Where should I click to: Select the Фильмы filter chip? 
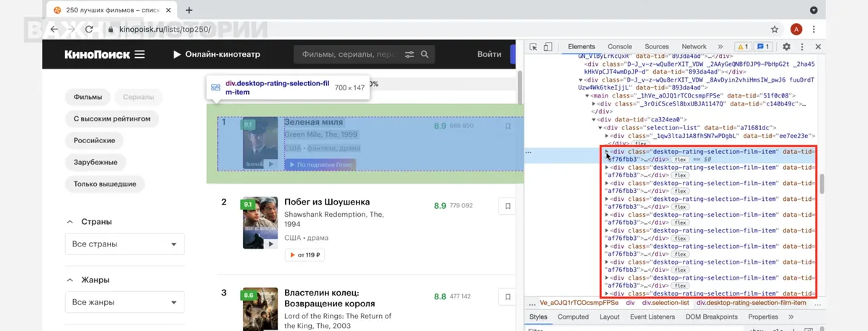click(x=88, y=97)
